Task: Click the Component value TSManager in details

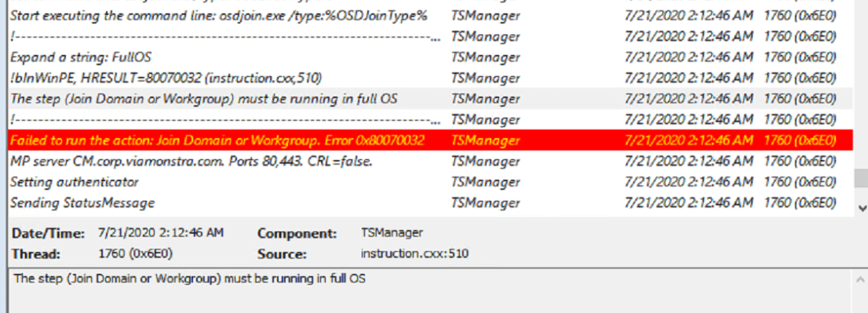Action: [x=392, y=233]
